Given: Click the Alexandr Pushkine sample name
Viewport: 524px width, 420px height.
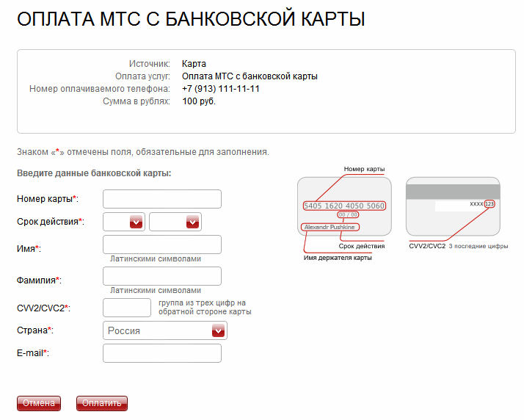Looking at the screenshot, I should click(x=330, y=227).
